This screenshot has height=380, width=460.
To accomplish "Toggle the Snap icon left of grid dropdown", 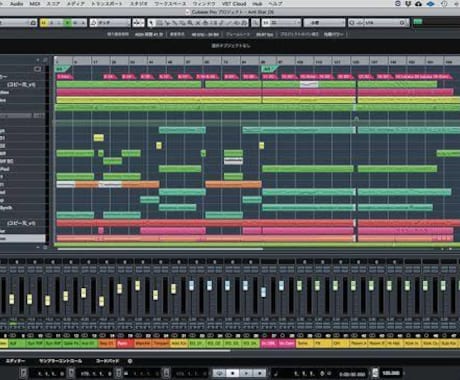I will coord(266,23).
